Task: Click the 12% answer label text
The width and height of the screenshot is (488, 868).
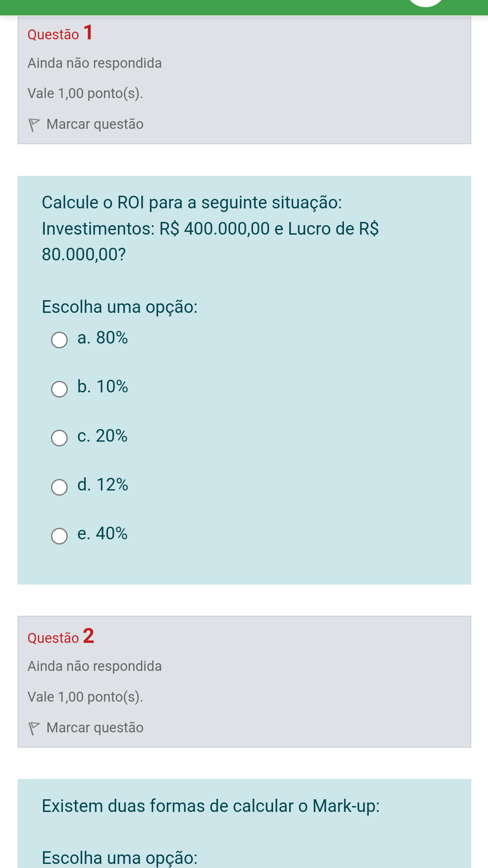Action: pos(112,485)
